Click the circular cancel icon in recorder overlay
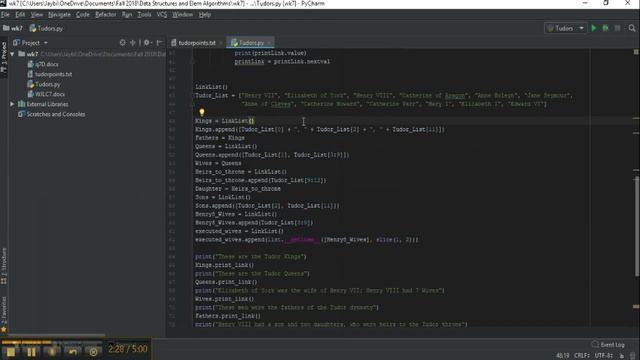Screen dimensions: 640x360 pyautogui.click(x=93, y=352)
